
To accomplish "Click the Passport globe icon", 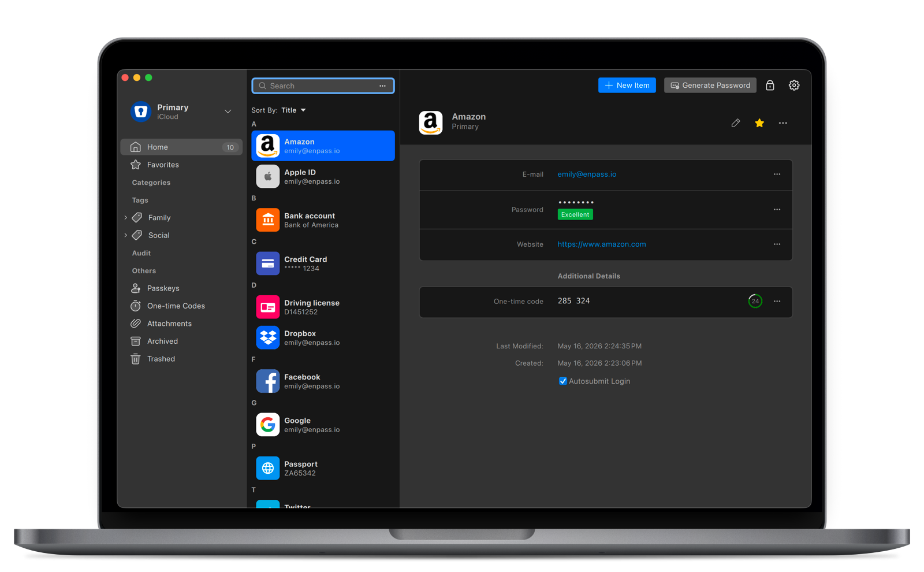I will pyautogui.click(x=267, y=468).
